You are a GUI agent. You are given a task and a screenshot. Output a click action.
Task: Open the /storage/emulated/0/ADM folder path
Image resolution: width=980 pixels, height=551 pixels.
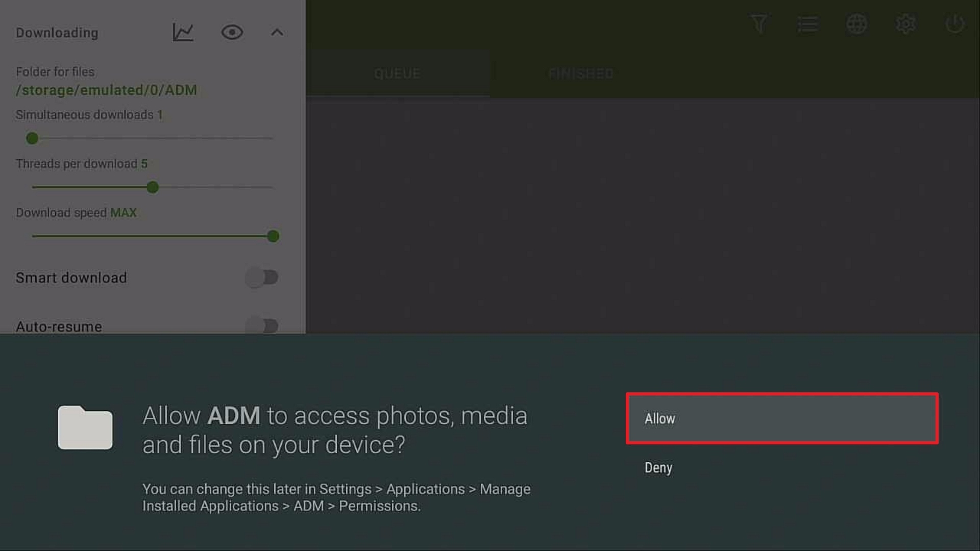106,90
